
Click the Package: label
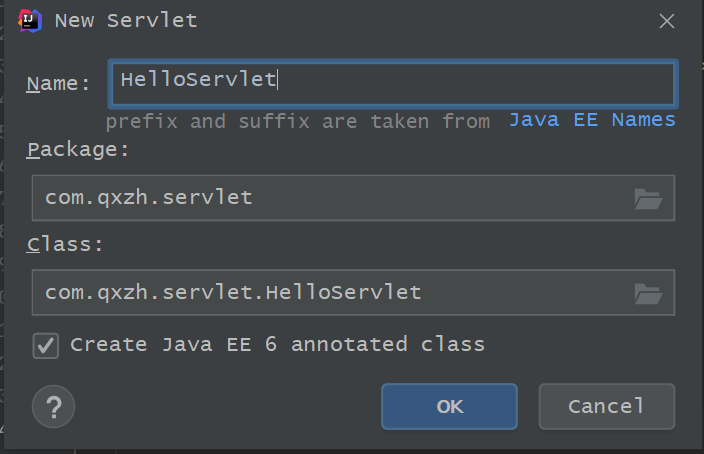click(x=78, y=149)
